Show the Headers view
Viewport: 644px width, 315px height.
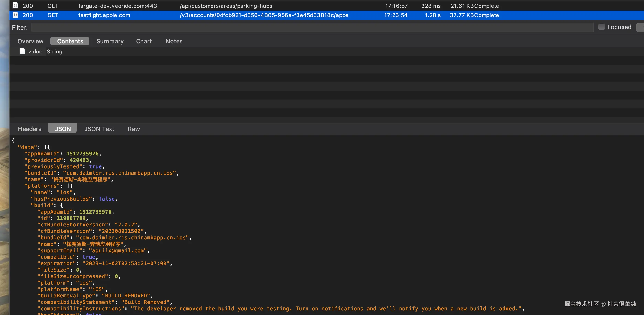(30, 129)
